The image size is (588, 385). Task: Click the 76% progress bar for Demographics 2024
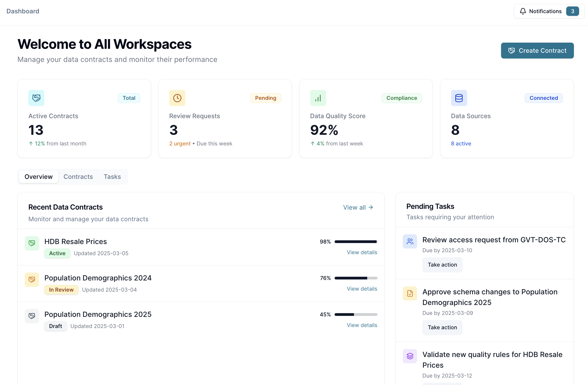pyautogui.click(x=356, y=278)
